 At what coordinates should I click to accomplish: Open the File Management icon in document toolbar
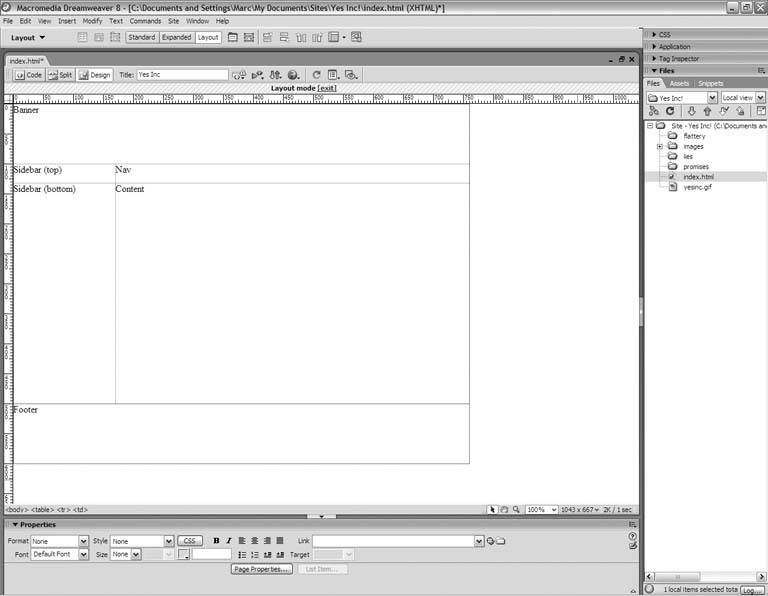coord(275,75)
